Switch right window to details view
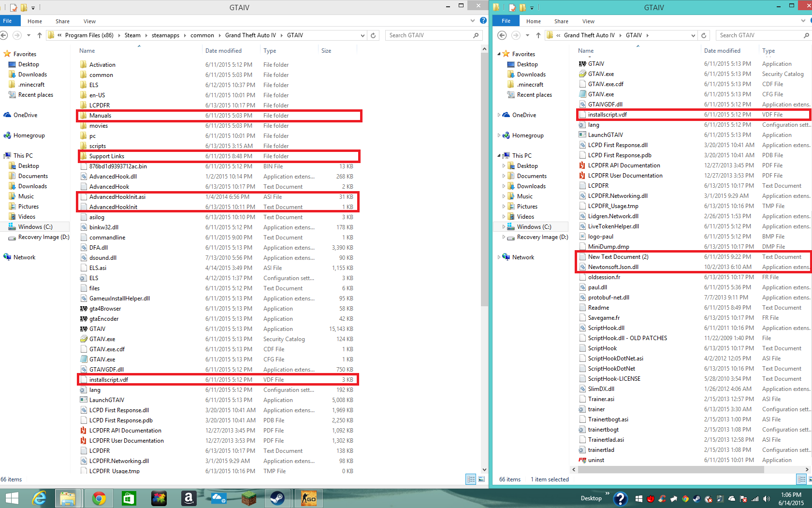The width and height of the screenshot is (812, 508). click(x=800, y=479)
